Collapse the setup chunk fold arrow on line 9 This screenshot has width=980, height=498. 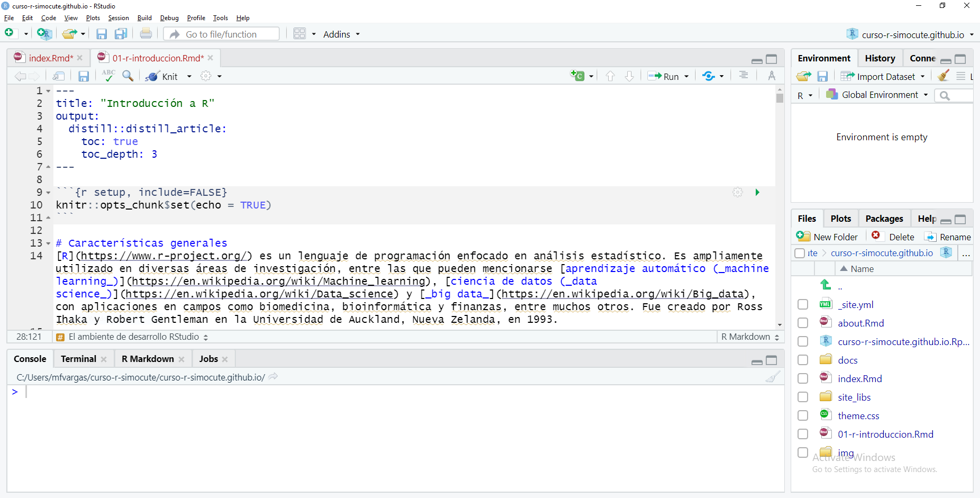[x=48, y=193]
